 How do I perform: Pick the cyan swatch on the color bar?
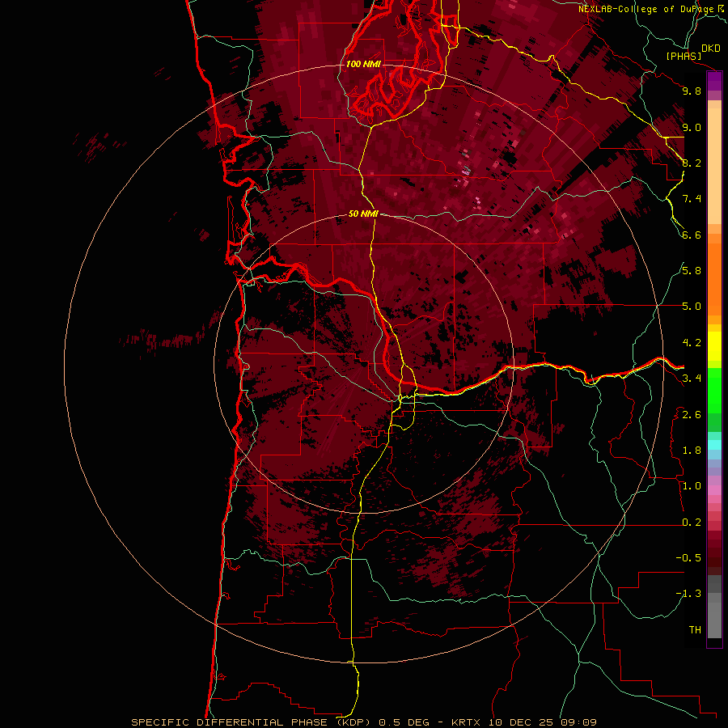click(714, 445)
